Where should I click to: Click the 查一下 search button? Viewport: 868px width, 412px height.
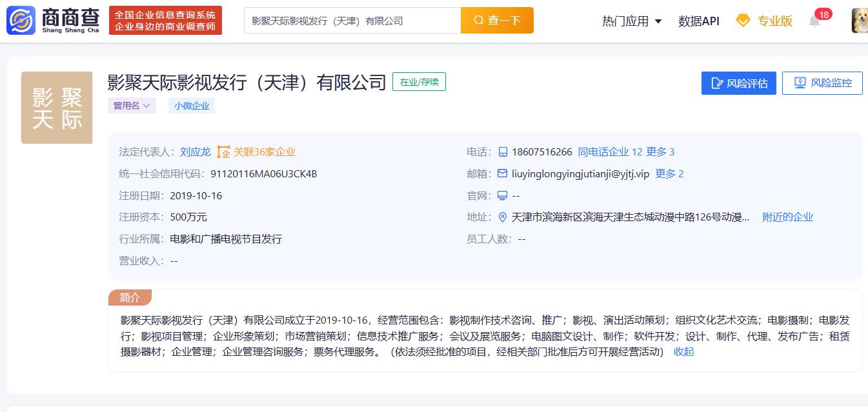(497, 21)
